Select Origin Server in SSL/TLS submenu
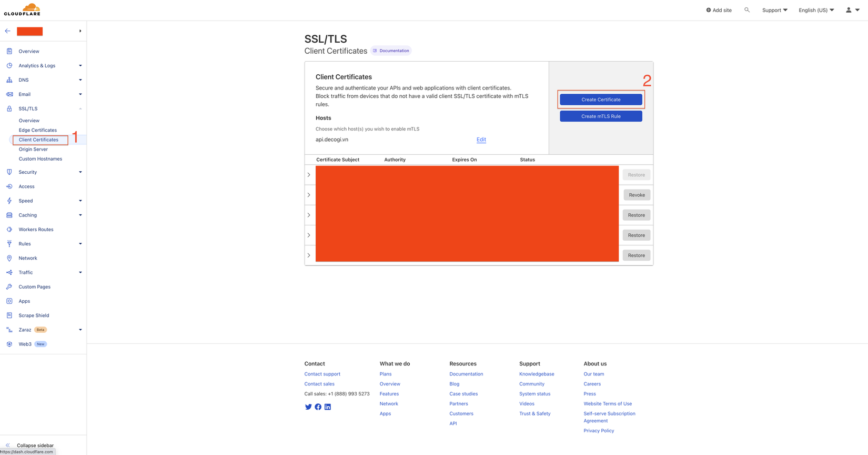The width and height of the screenshot is (868, 455). [x=33, y=149]
